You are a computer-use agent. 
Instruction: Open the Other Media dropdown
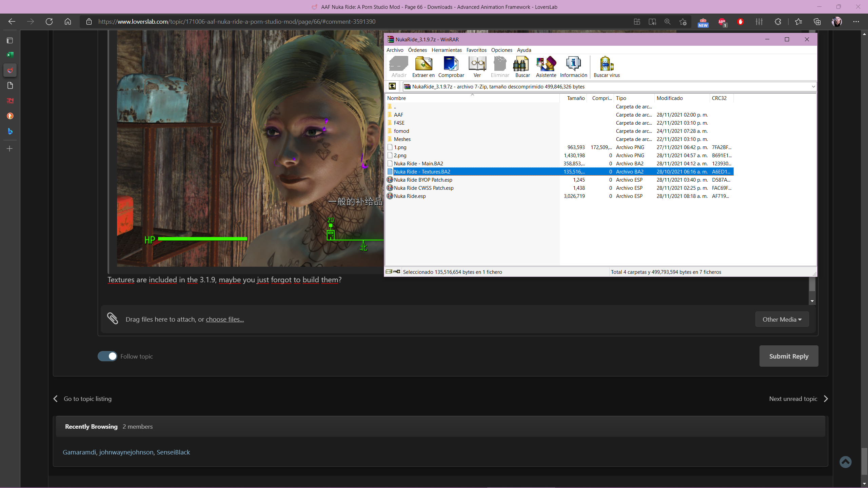(782, 319)
